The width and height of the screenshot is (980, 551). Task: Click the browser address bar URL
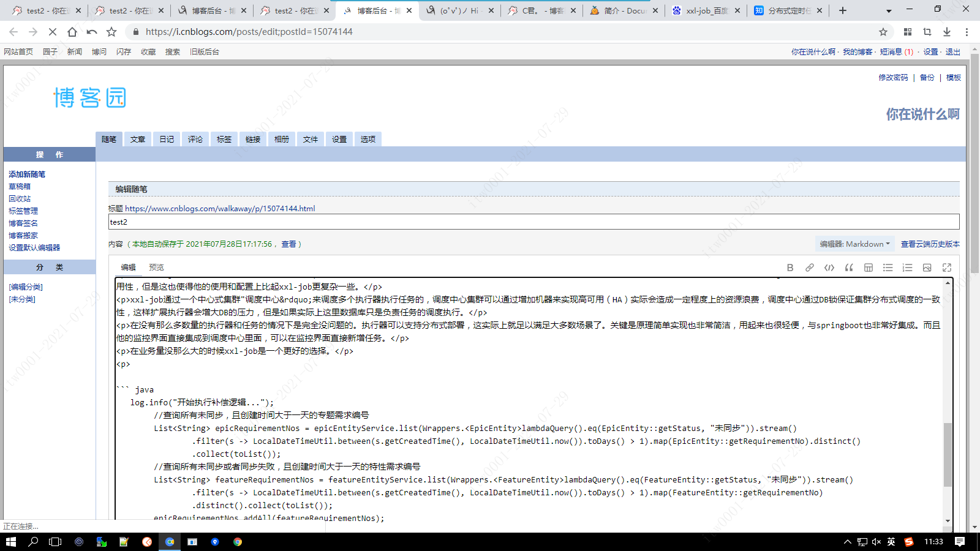pyautogui.click(x=249, y=32)
